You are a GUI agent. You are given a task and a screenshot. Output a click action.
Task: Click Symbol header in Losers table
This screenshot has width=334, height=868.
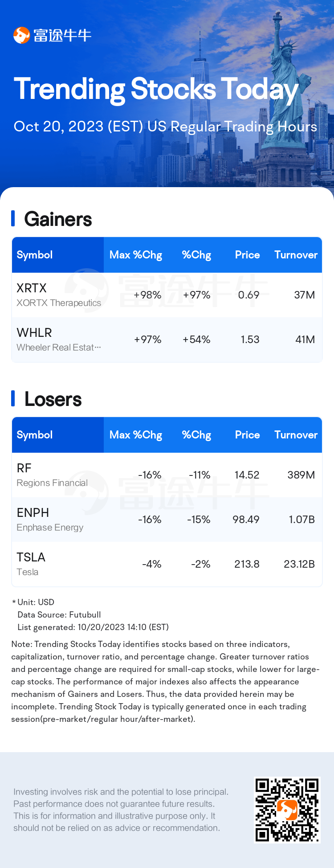(x=35, y=435)
